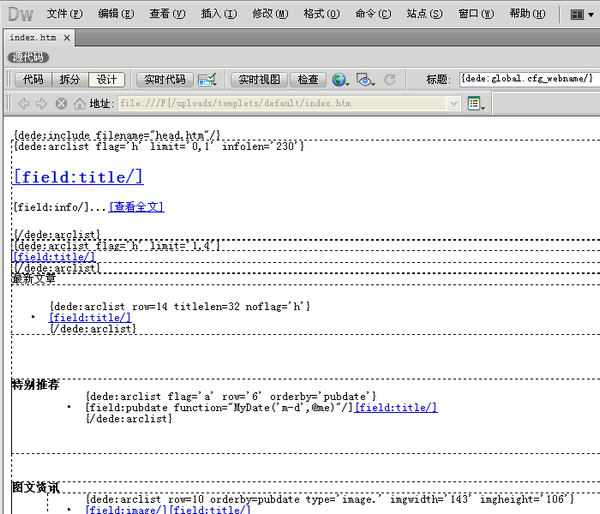The height and width of the screenshot is (514, 600).
Task: Switch to Split view (拆分)
Action: click(x=70, y=79)
